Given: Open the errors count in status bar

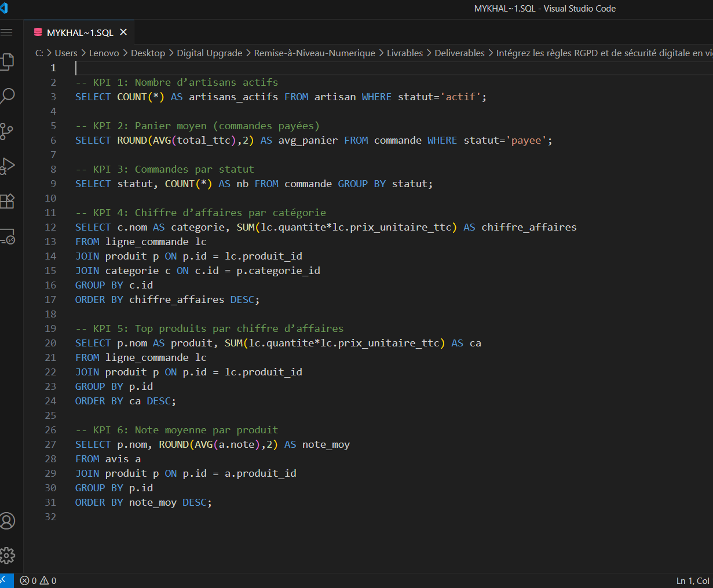Looking at the screenshot, I should (x=28, y=580).
